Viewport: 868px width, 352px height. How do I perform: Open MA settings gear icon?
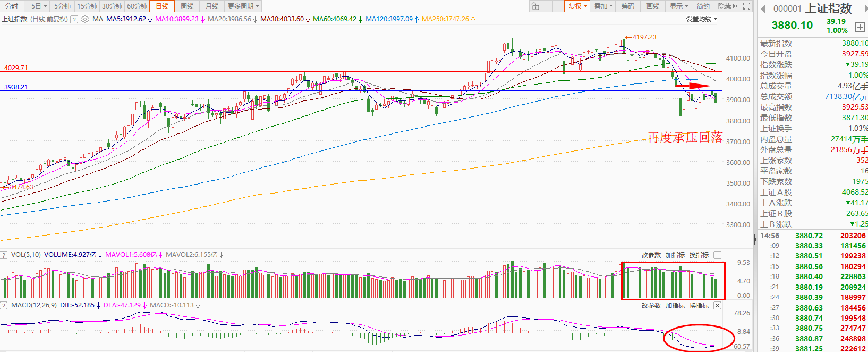point(85,19)
